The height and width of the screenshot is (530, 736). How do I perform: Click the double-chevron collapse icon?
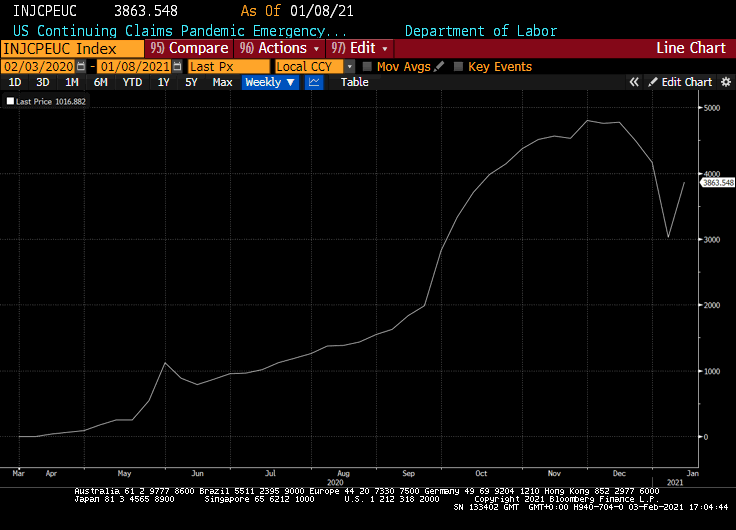coord(634,82)
